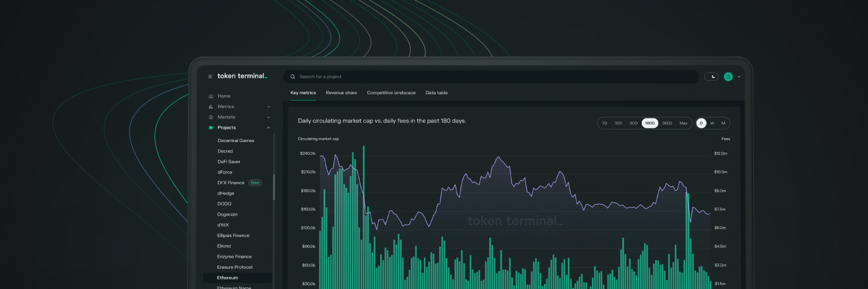Toggle the dark mode moon switch
This screenshot has height=289, width=868.
711,76
